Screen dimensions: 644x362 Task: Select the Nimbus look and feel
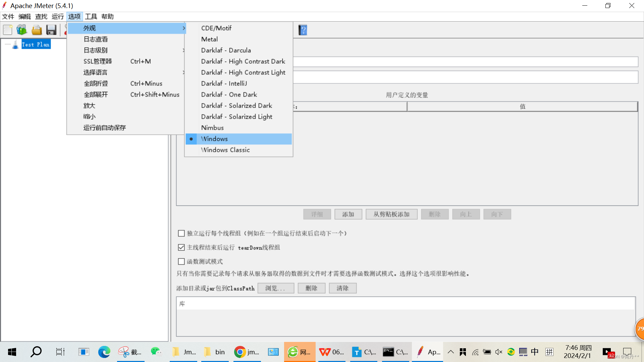(238, 128)
